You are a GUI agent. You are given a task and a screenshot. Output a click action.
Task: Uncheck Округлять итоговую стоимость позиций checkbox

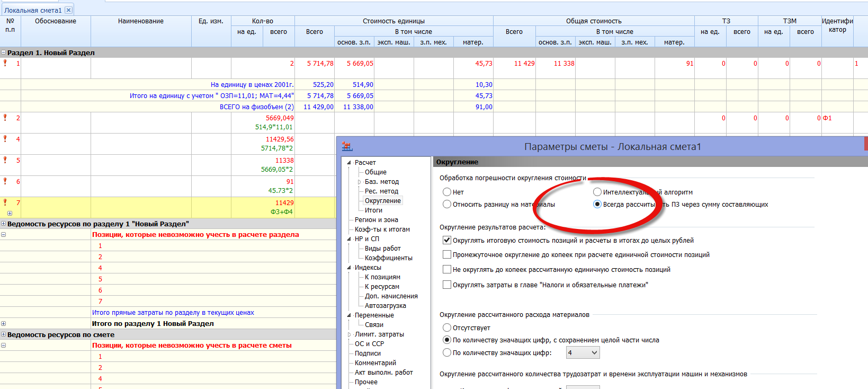pos(447,240)
